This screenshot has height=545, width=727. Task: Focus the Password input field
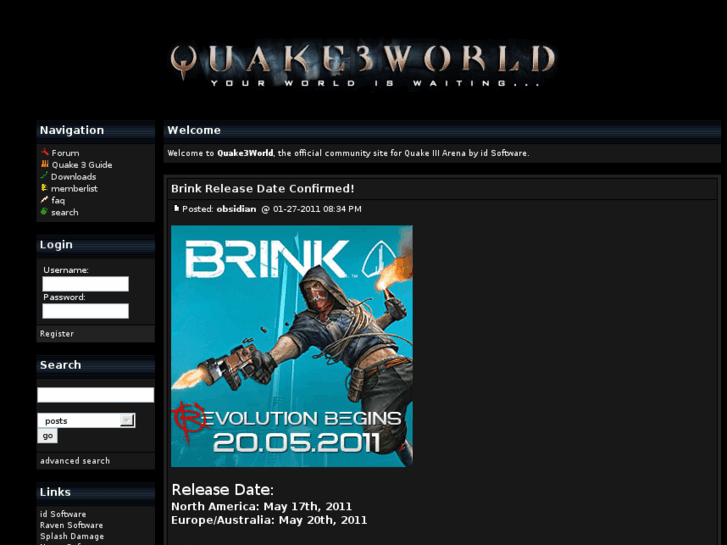point(85,311)
